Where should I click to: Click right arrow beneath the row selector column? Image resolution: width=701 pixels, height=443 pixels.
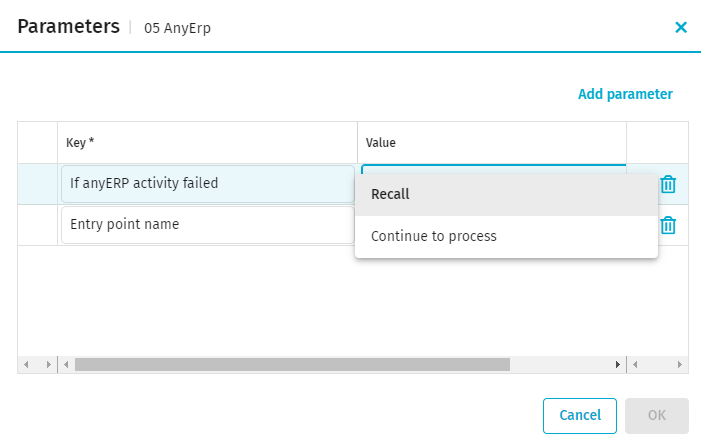[49, 365]
